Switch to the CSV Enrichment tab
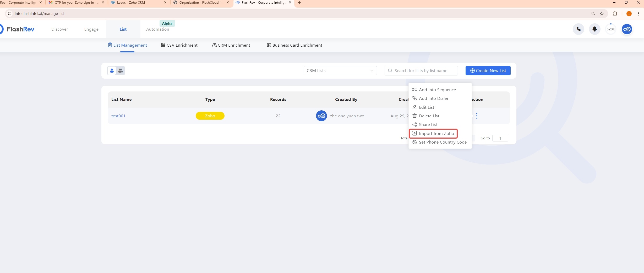The height and width of the screenshot is (273, 644). (x=179, y=45)
